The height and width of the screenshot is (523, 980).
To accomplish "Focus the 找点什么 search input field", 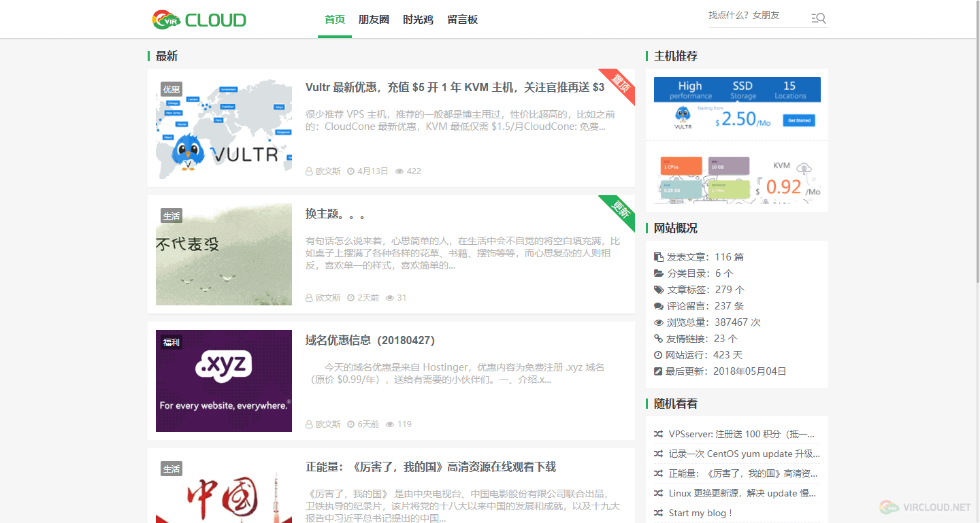I will pos(755,16).
